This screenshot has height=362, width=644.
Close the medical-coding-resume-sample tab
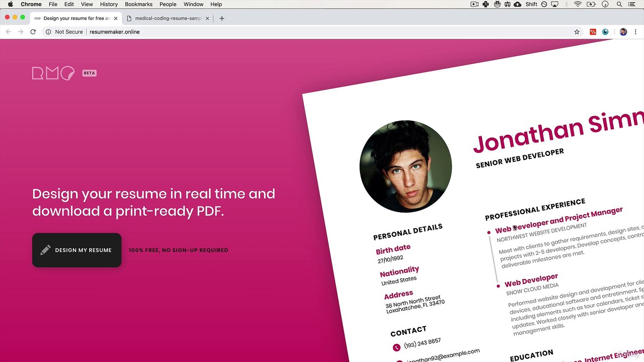207,19
